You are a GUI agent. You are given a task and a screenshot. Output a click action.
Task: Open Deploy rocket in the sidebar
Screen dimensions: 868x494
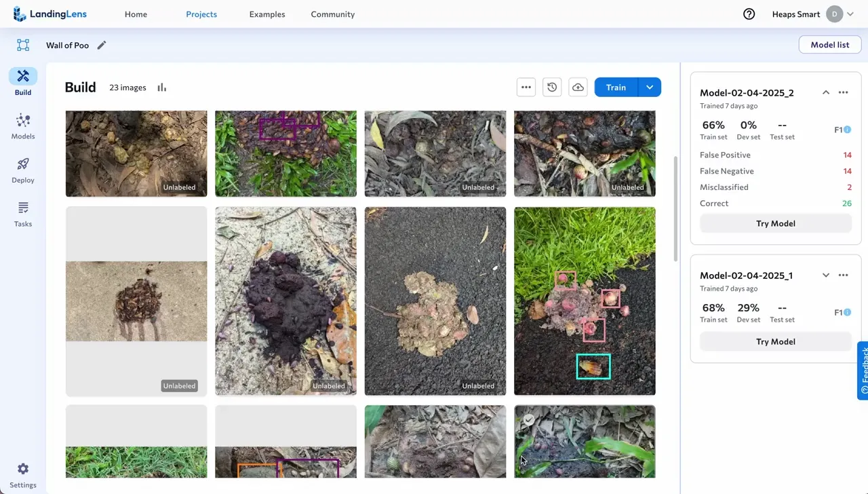pyautogui.click(x=23, y=170)
